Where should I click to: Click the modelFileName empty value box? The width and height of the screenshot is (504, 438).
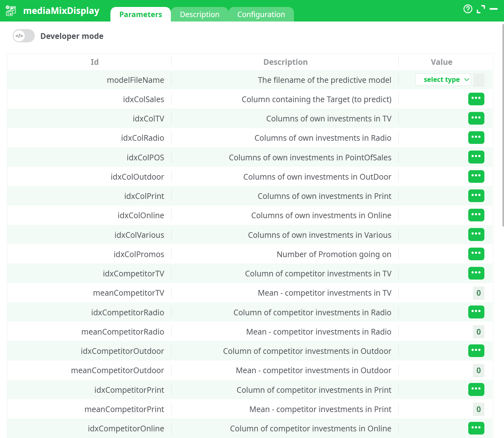click(x=479, y=80)
